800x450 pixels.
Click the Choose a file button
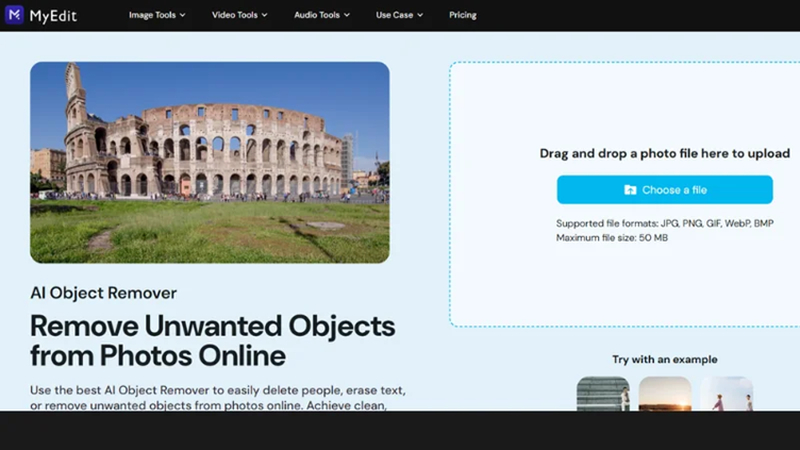(x=665, y=190)
